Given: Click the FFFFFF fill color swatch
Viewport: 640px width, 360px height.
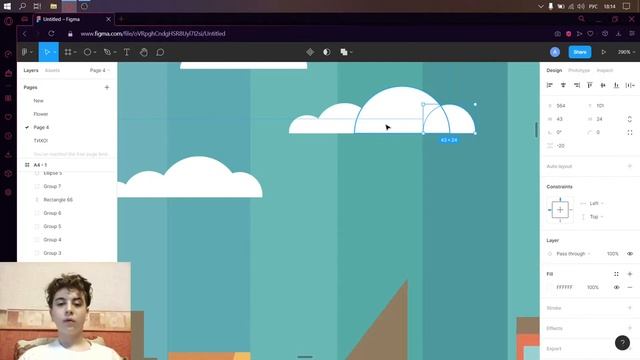Looking at the screenshot, I should click(x=550, y=287).
